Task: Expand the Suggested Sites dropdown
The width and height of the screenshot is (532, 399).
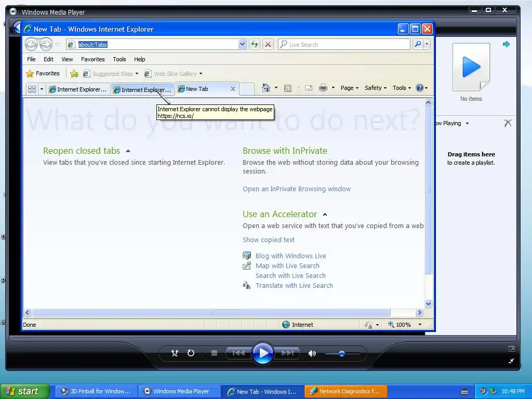Action: click(x=137, y=74)
